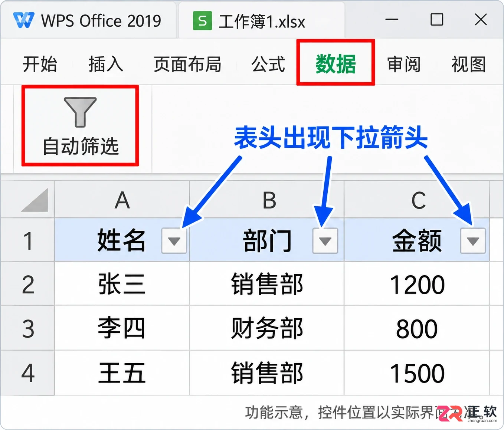Close the WPS window

tap(481, 19)
